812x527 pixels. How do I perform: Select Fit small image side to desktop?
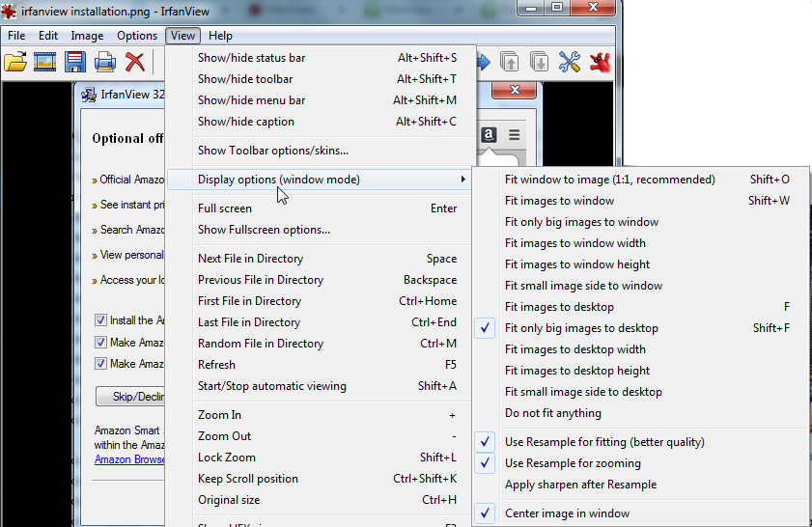[641, 392]
